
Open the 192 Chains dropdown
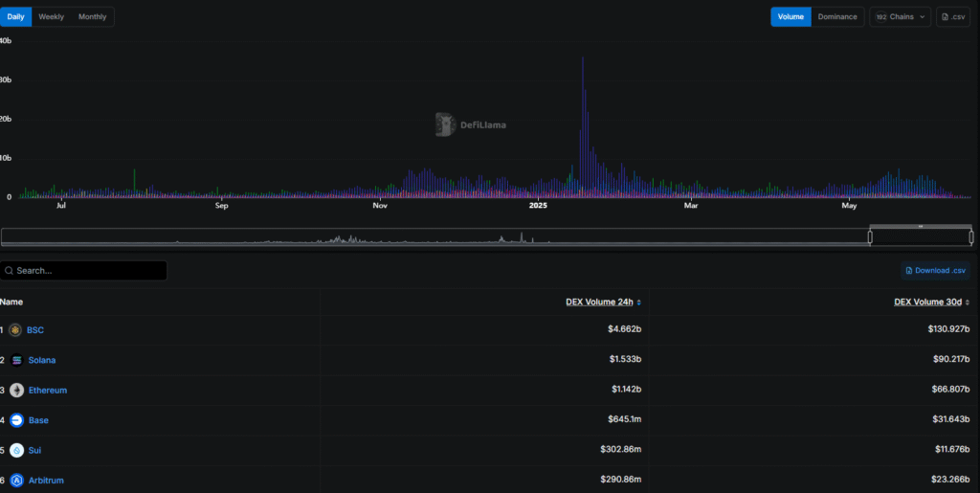tap(900, 17)
